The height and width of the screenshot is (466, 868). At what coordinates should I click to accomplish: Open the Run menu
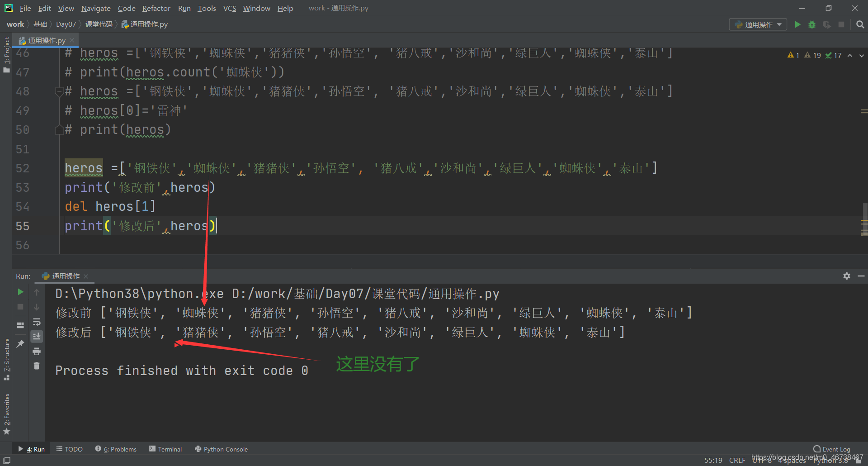click(184, 8)
